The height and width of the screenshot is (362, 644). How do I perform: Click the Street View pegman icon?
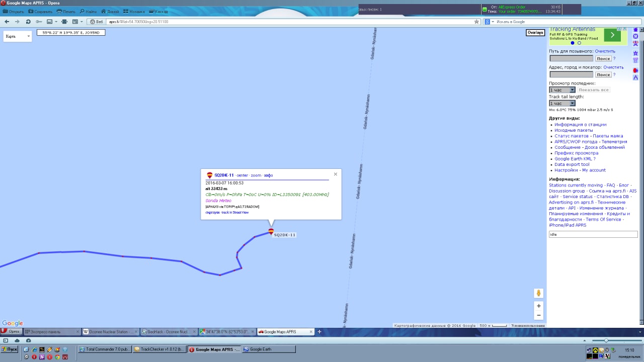538,293
